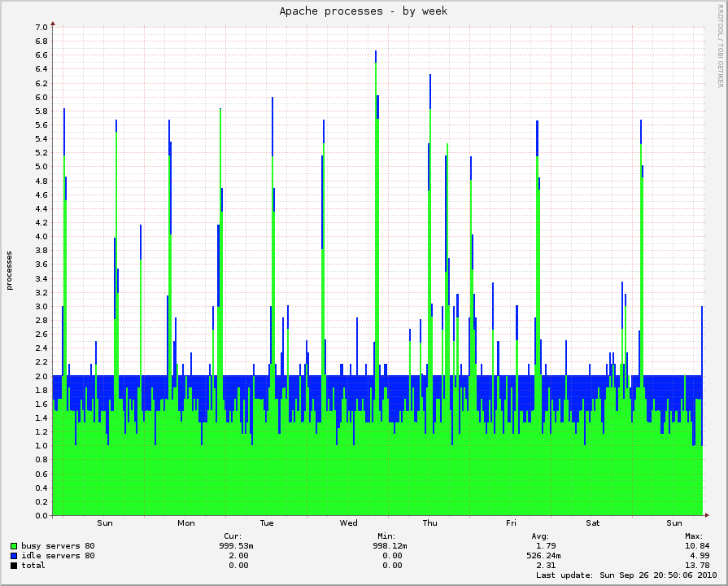Select total average value "2.31"
The height and width of the screenshot is (586, 728).
click(x=546, y=566)
